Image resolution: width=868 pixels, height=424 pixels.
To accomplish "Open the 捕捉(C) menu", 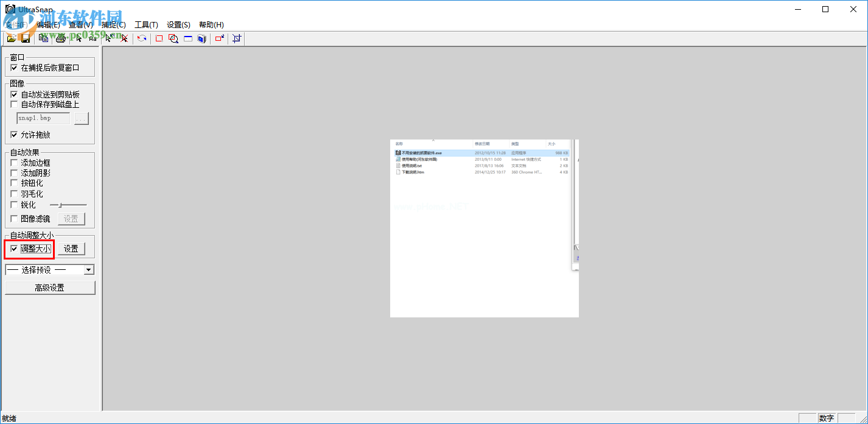I will [114, 25].
